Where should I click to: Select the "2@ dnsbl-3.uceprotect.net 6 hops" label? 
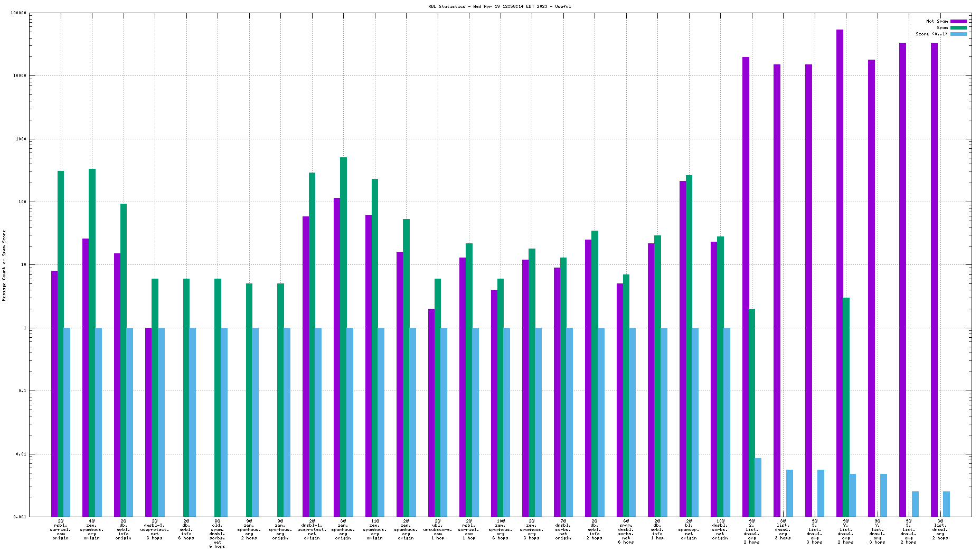tap(155, 529)
